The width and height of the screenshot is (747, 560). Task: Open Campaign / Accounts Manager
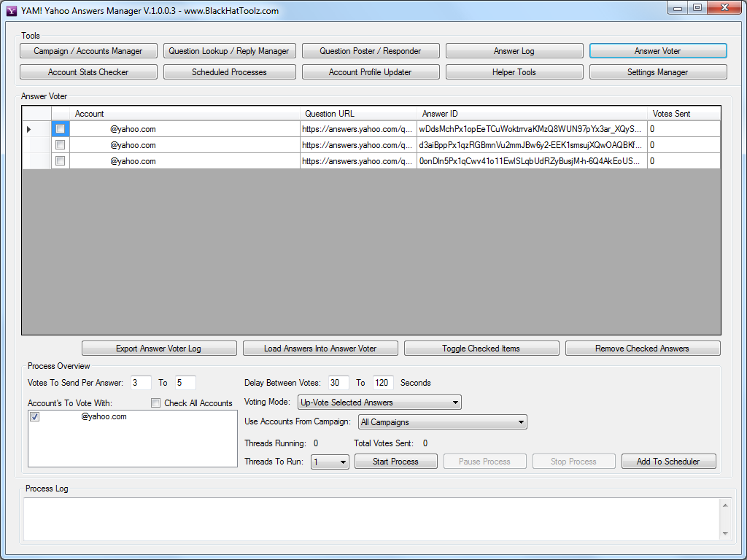coord(88,51)
